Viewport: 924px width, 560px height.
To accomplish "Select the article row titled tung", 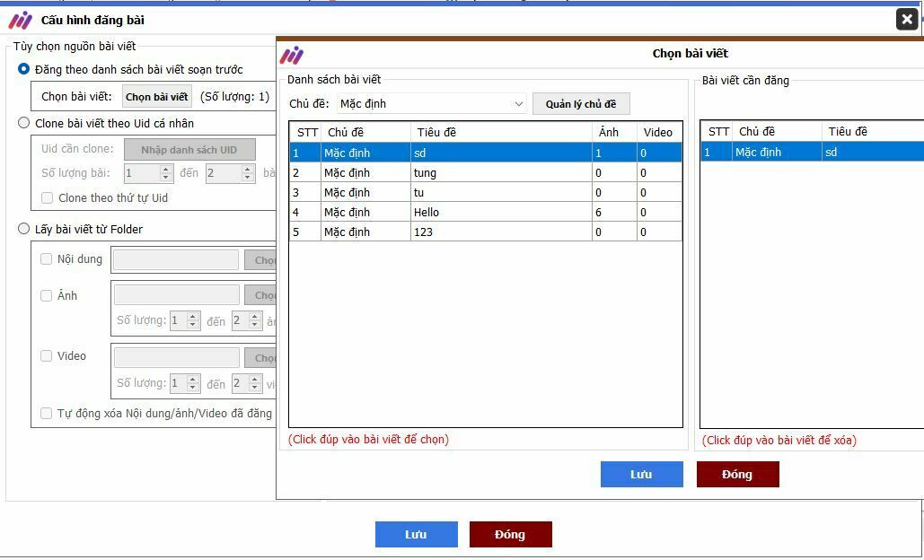I will tap(485, 173).
